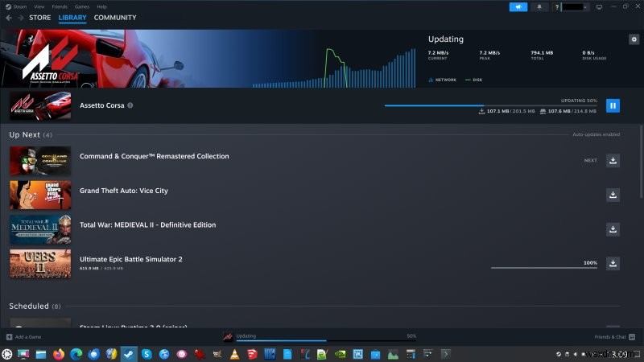Click Ultimate Epic Battle Simulator 2 title

tap(130, 259)
